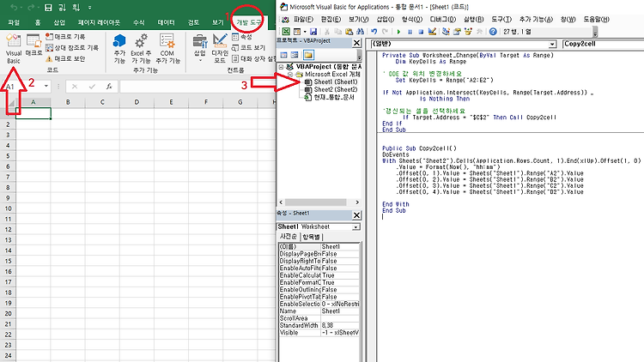Open the 파일 ribbon tab in Excel
This screenshot has width=644, height=362.
point(14,22)
